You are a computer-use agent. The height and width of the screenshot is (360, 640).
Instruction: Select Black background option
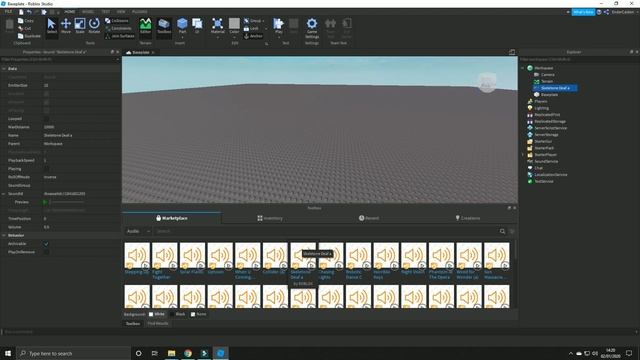coord(178,314)
